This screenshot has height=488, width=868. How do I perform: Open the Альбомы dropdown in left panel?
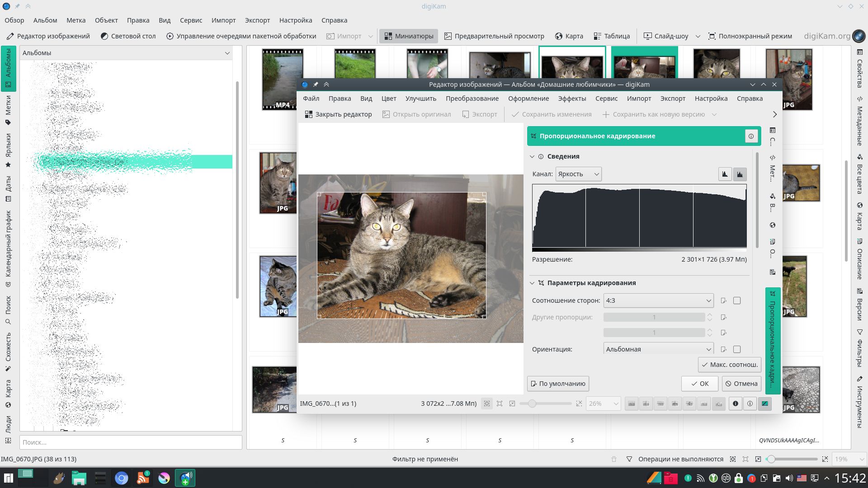click(127, 53)
